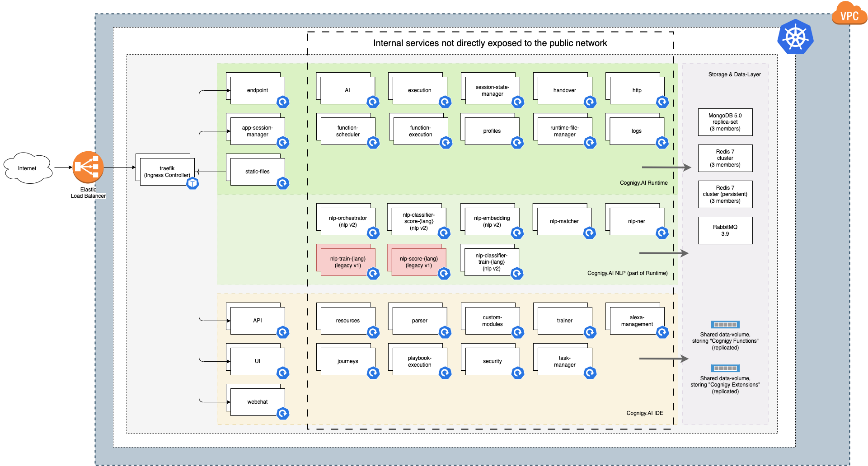Viewport: 868px width, 466px height.
Task: Click the 'Cognigy.AI Runtime' label
Action: 643,183
